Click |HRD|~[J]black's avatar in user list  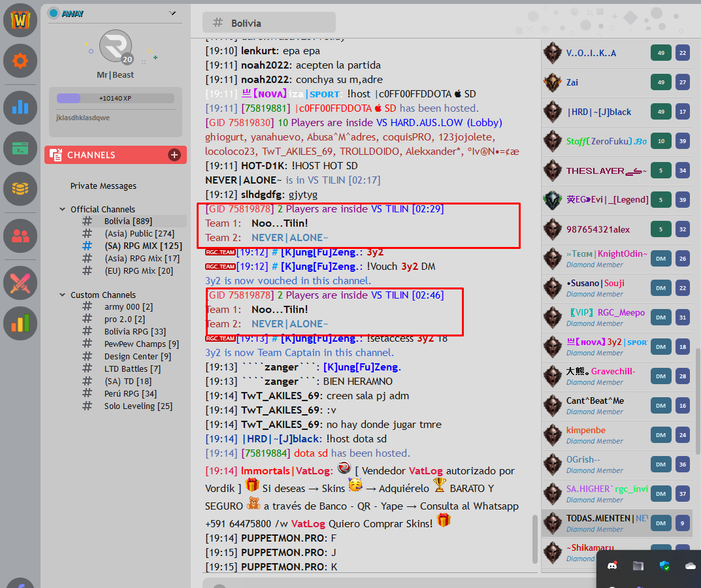pyautogui.click(x=553, y=112)
